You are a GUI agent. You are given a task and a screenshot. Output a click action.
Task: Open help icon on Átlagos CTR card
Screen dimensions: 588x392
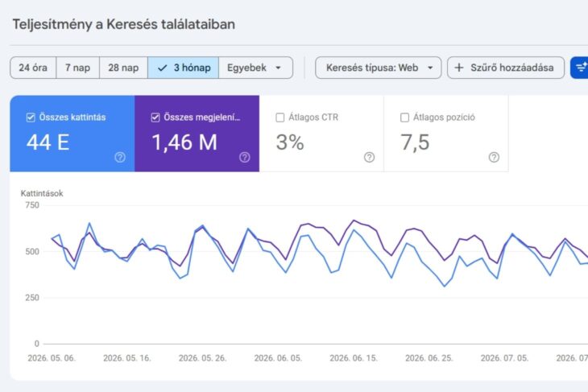370,157
